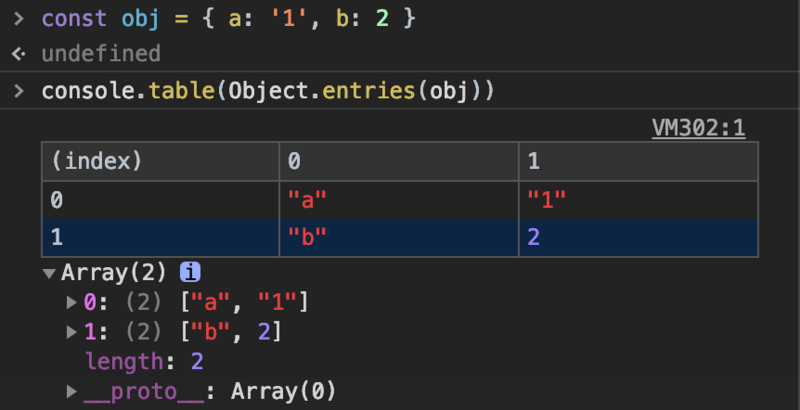Sort table by column header 0
Screen dimensions: 800x410
click(399, 161)
